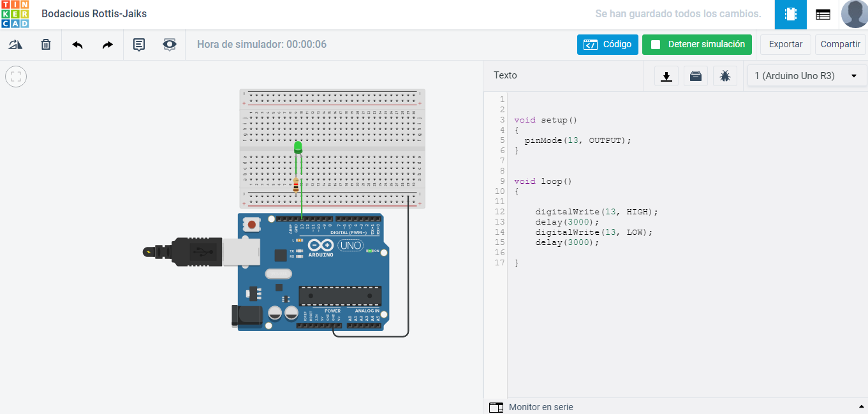Open debugger bug icon
Image resolution: width=868 pixels, height=414 pixels.
coord(725,76)
